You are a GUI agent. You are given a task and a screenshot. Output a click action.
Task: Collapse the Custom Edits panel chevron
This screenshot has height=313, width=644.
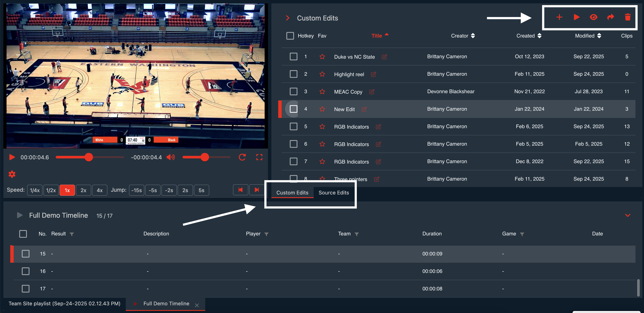pyautogui.click(x=288, y=18)
